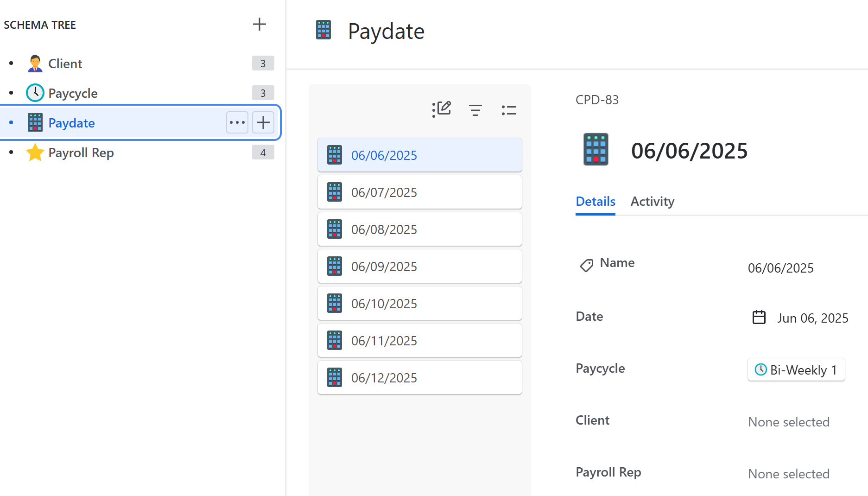Switch to the Details tab
The width and height of the screenshot is (868, 496).
595,201
